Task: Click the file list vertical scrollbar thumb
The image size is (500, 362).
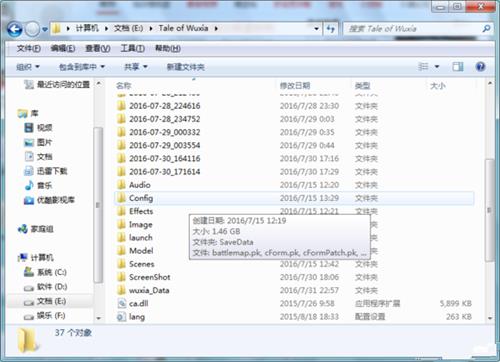Action: [489, 210]
